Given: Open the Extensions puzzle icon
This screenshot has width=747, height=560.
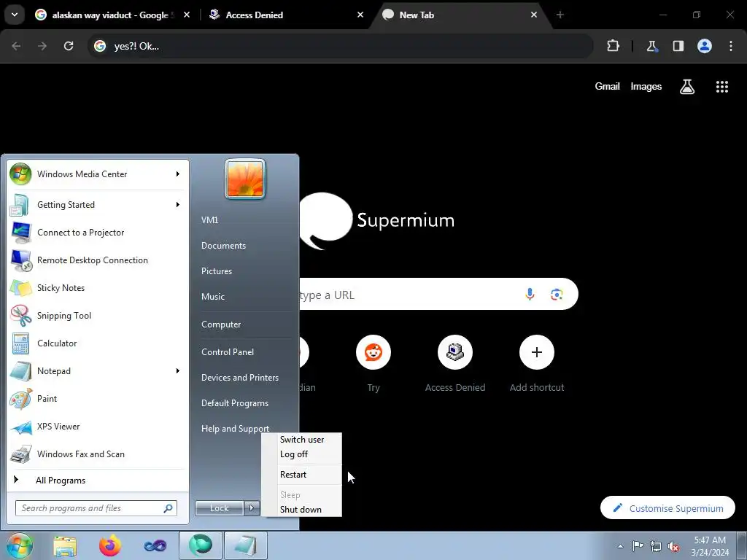Looking at the screenshot, I should pyautogui.click(x=613, y=46).
